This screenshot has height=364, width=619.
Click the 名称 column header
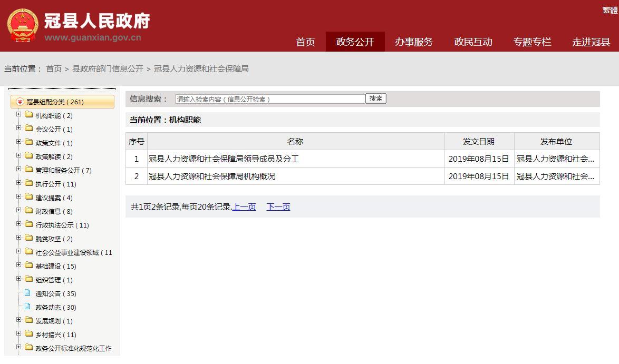[296, 142]
